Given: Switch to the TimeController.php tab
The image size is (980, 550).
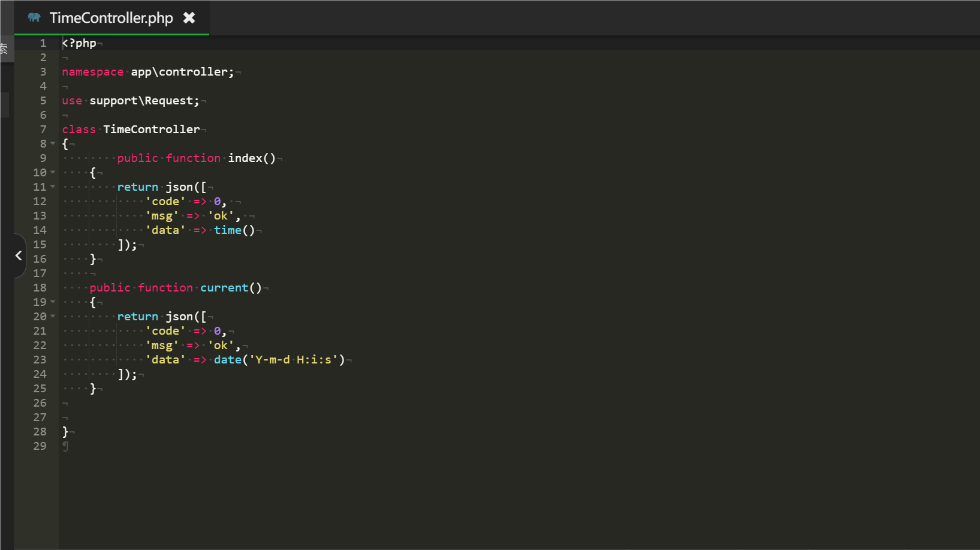Looking at the screenshot, I should (111, 18).
